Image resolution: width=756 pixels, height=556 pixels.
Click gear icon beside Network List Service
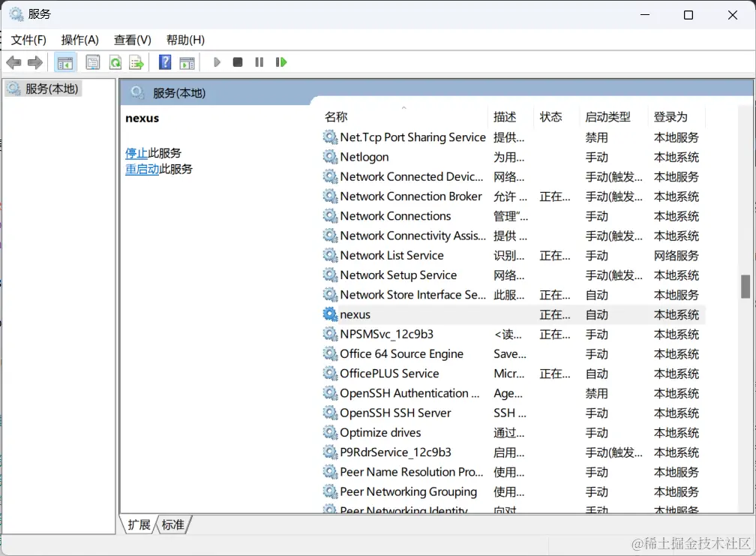click(330, 255)
